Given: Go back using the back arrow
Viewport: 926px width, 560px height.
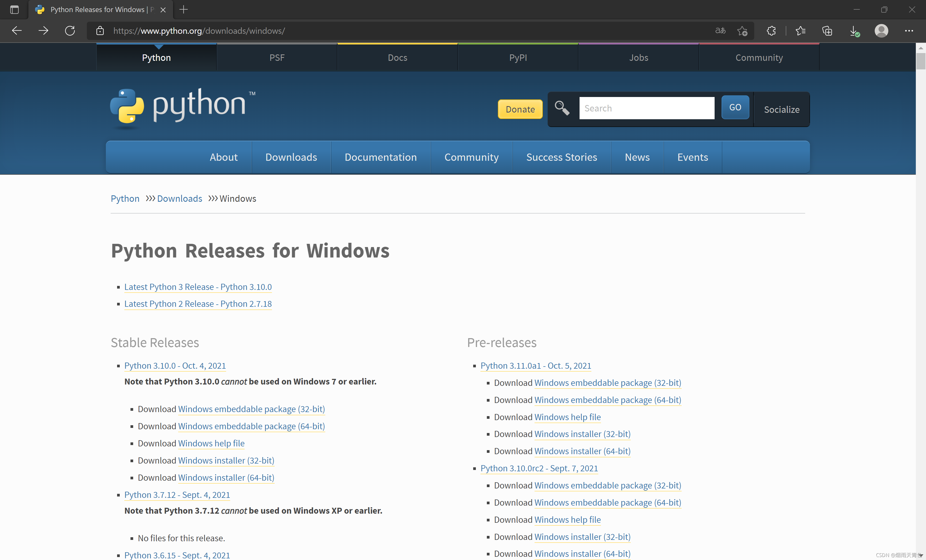Looking at the screenshot, I should (17, 31).
